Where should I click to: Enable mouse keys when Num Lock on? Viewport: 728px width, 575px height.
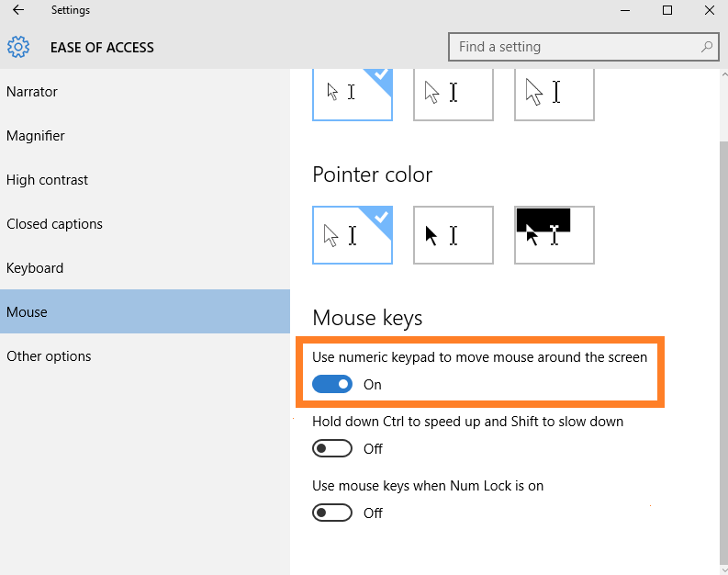coord(332,513)
